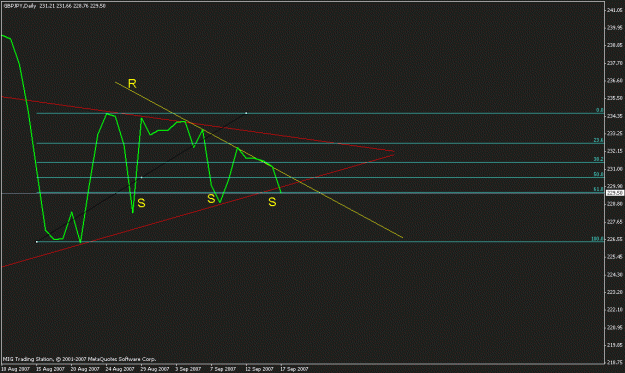
Task: Click the current price tag 229.50
Action: (x=615, y=193)
